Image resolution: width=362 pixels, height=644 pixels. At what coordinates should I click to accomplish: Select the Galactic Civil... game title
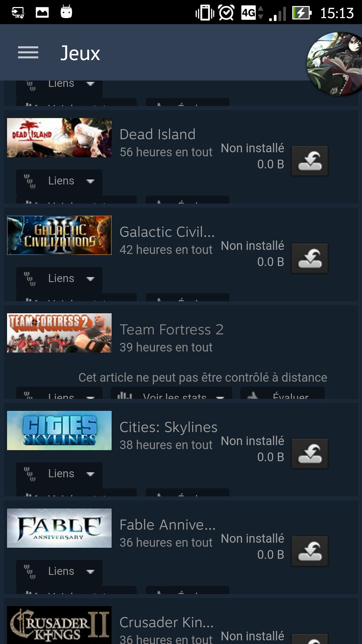167,232
